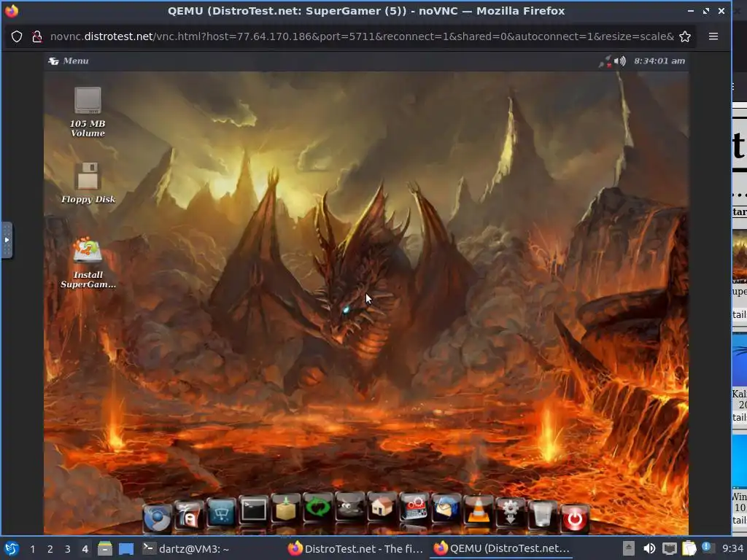This screenshot has height=560, width=747.
Task: Click the green refresh update icon
Action: coord(317,507)
